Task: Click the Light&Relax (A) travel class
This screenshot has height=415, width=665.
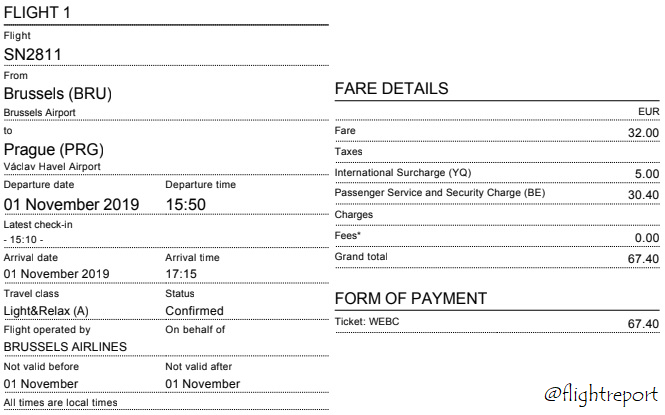Action: click(x=46, y=311)
